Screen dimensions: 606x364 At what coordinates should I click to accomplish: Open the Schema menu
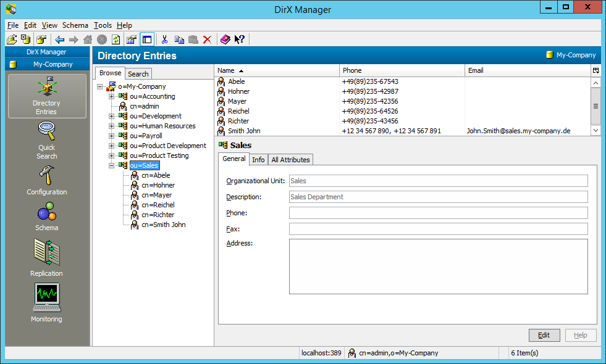click(75, 25)
